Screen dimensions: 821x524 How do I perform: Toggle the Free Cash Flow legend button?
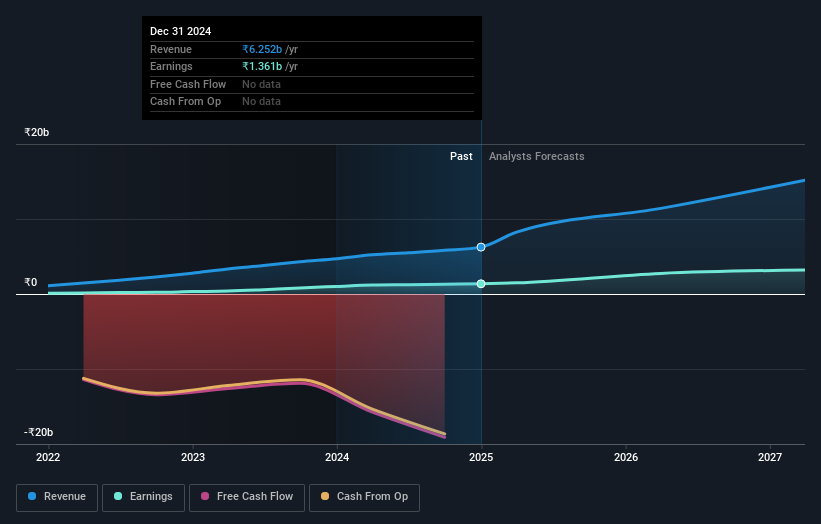pos(247,497)
